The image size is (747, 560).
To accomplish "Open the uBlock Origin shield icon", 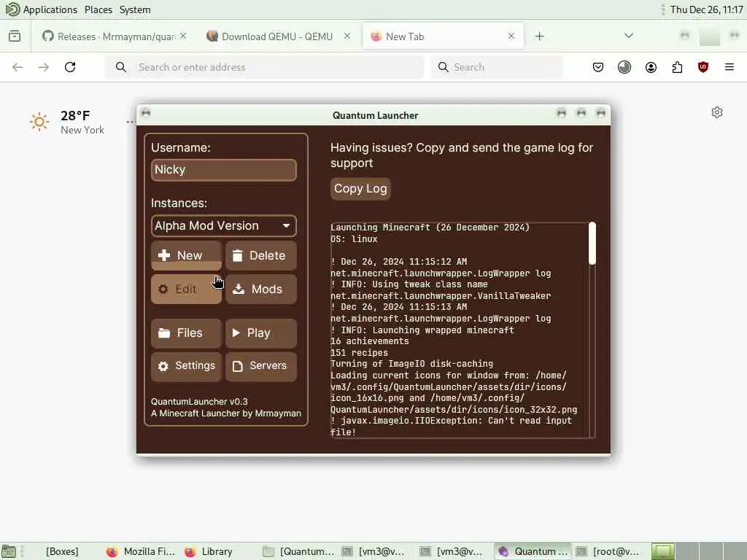I will (x=703, y=67).
